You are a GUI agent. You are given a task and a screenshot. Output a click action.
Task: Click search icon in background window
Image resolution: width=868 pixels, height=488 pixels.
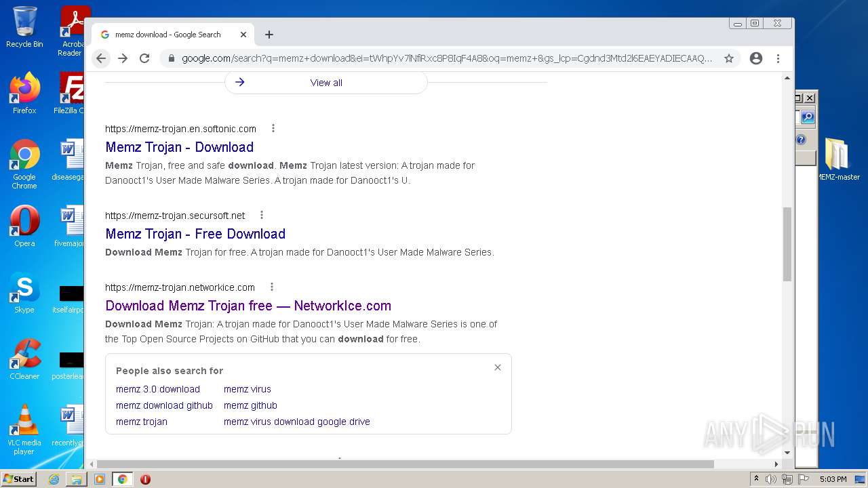click(x=807, y=117)
